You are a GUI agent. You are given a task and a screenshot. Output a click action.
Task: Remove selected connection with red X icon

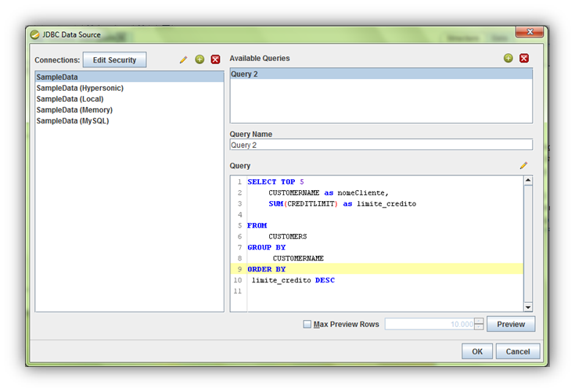215,59
